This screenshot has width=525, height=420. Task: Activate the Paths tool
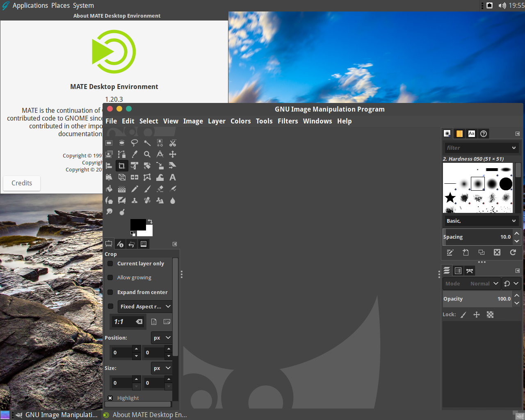tap(122, 154)
